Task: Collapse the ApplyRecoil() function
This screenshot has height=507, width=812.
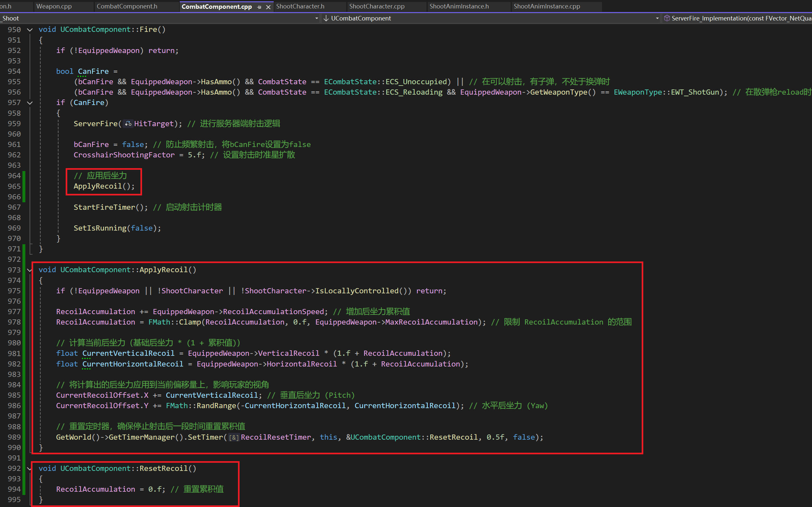Action: tap(30, 270)
